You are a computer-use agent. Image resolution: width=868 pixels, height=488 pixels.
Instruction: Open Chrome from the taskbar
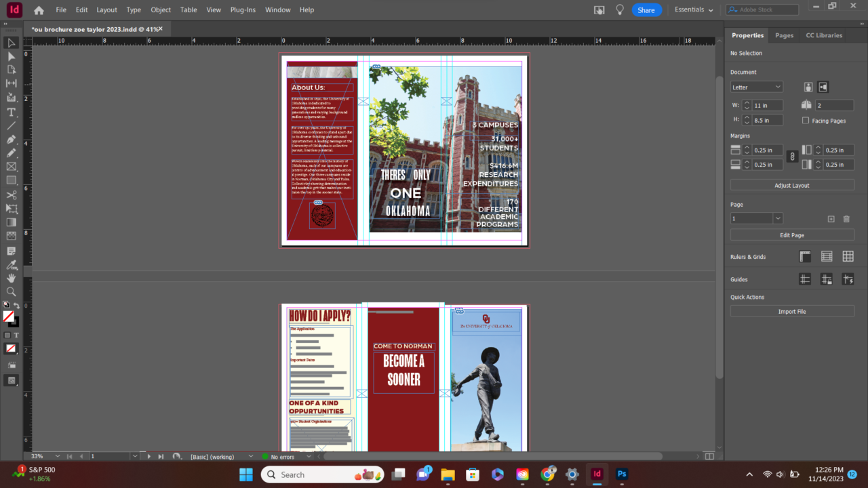(547, 474)
